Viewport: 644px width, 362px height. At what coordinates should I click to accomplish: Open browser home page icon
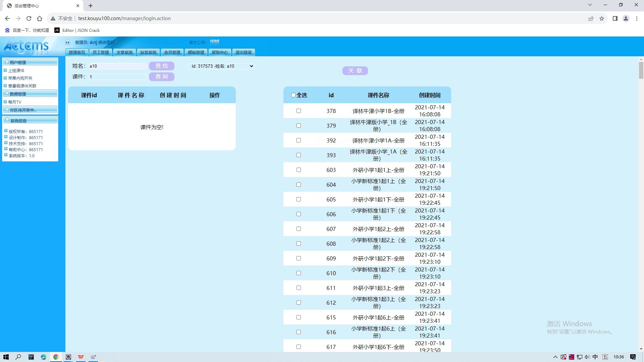click(40, 18)
